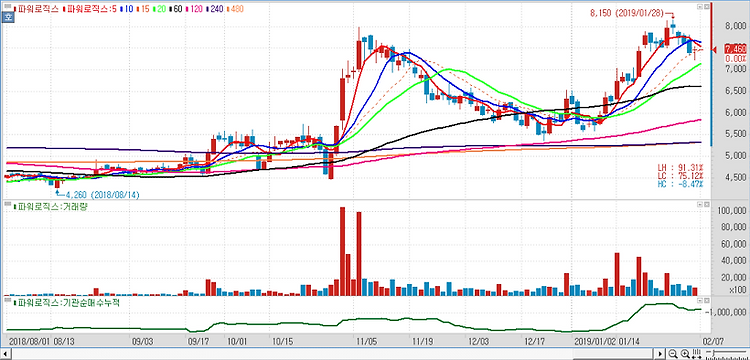Viewport: 750px width, 360px height.
Task: Click the 12/03 date label
Action: point(478,341)
